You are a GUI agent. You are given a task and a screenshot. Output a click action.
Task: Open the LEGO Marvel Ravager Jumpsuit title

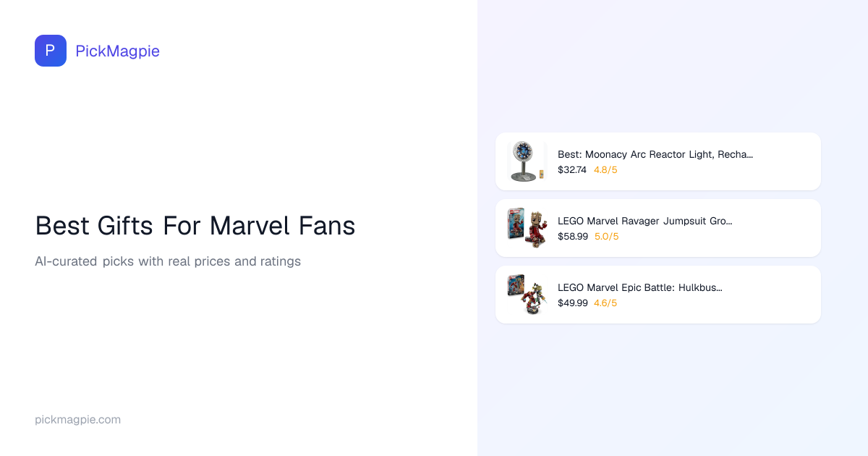[644, 221]
